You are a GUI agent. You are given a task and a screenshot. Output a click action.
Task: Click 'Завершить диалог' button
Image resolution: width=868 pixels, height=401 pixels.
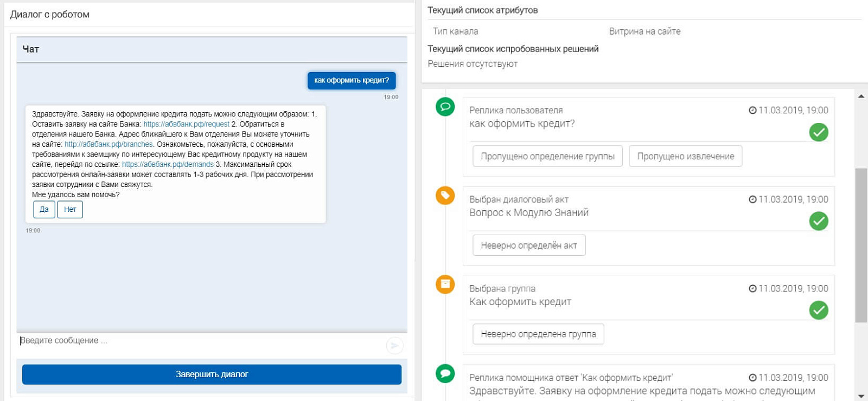(x=212, y=374)
